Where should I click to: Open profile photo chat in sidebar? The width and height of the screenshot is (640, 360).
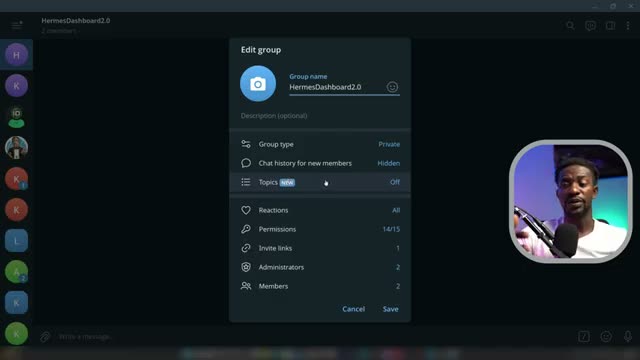pyautogui.click(x=16, y=147)
